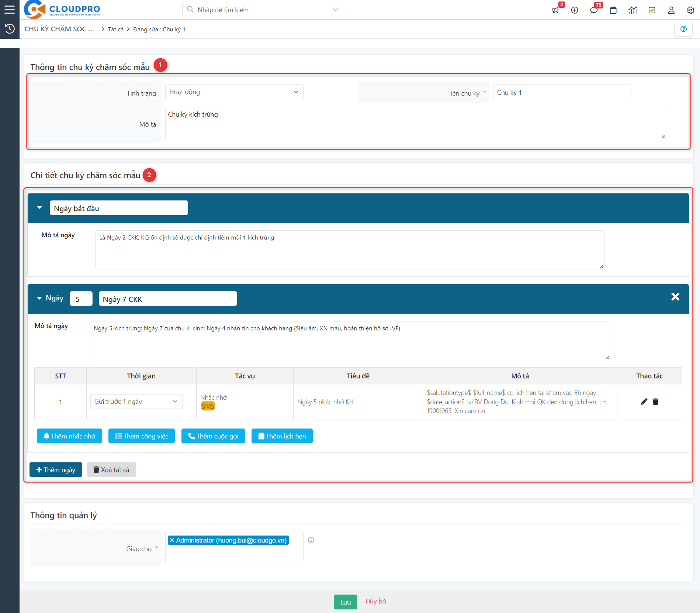Click the Xoá tất cả button
This screenshot has width=700, height=613.
(x=111, y=470)
